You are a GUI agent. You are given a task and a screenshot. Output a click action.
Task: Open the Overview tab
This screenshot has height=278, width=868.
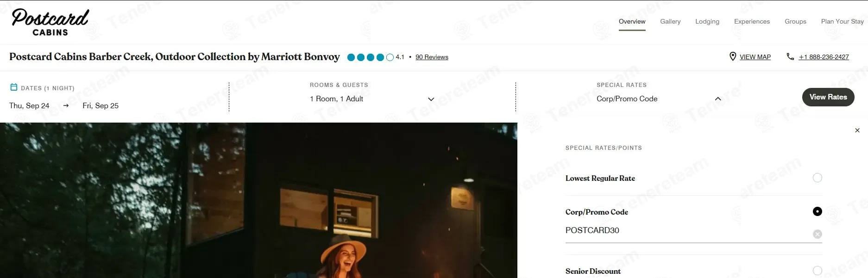point(632,22)
